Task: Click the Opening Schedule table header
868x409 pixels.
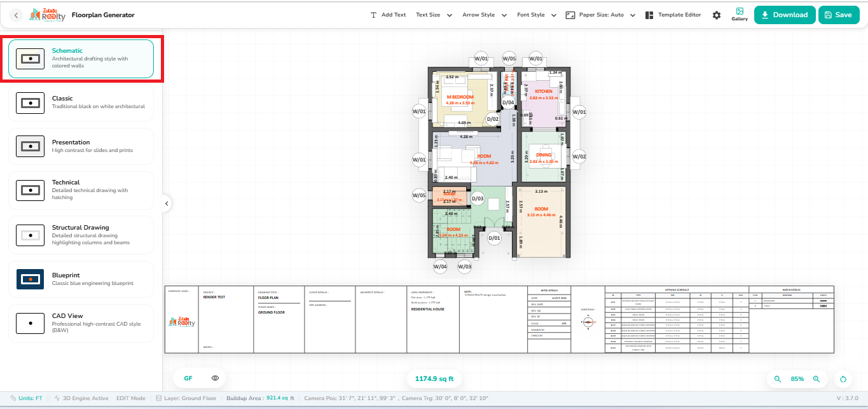Action: click(676, 289)
